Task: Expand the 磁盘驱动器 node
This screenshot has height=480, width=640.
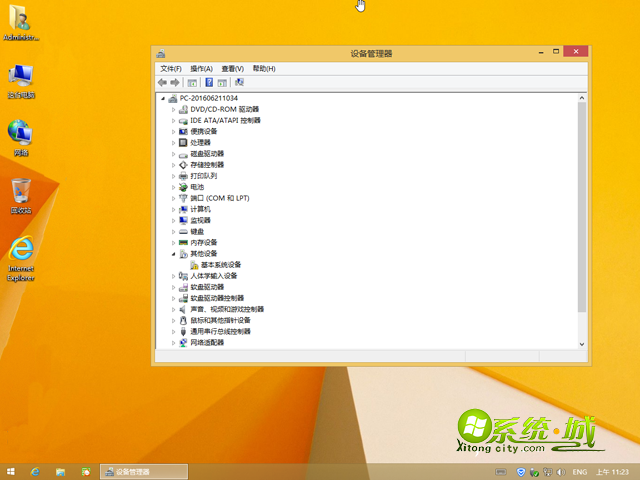Action: [x=173, y=154]
